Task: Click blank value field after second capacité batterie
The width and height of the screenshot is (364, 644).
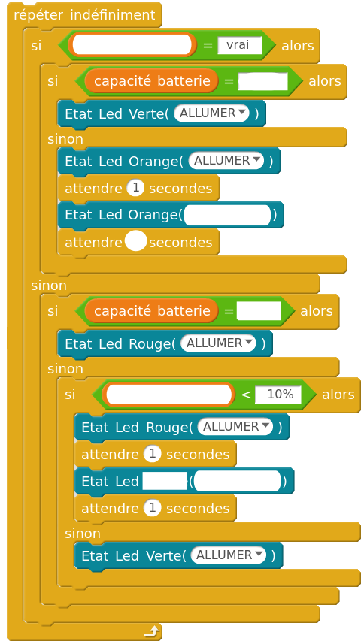Action: coord(259,311)
